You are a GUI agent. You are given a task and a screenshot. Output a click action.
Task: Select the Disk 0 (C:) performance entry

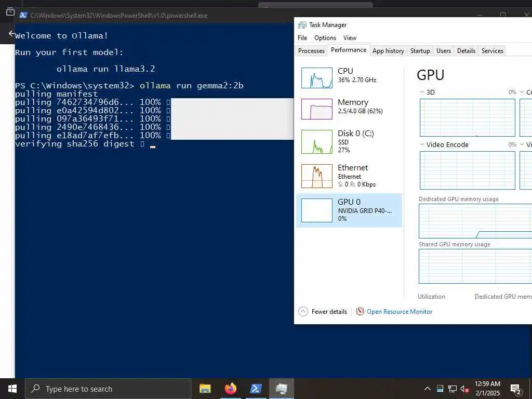(349, 141)
